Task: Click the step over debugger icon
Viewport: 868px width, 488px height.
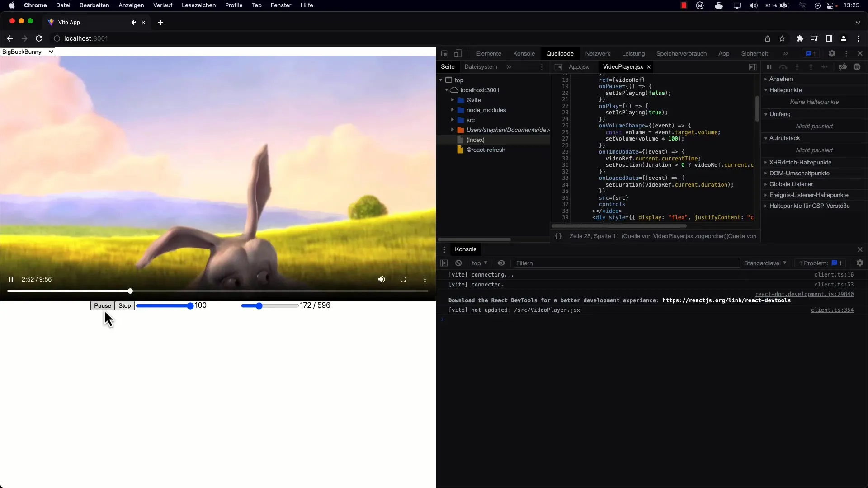Action: [783, 67]
